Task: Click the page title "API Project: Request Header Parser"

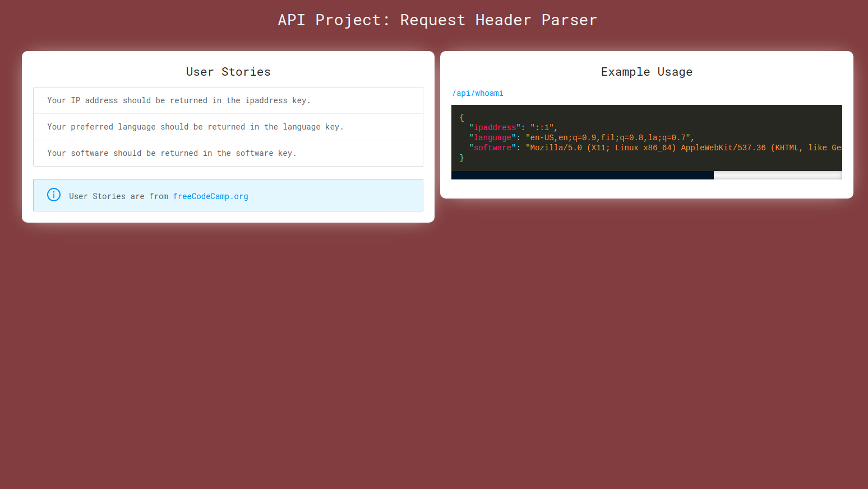Action: 437,20
